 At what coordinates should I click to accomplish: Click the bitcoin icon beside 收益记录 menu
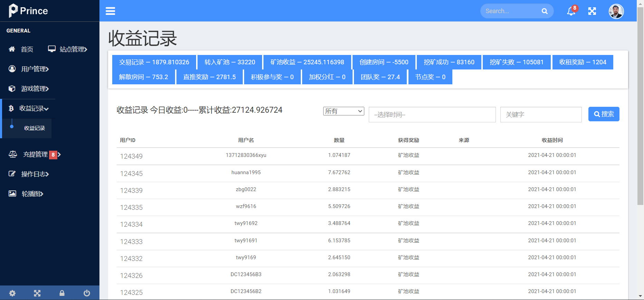point(11,108)
